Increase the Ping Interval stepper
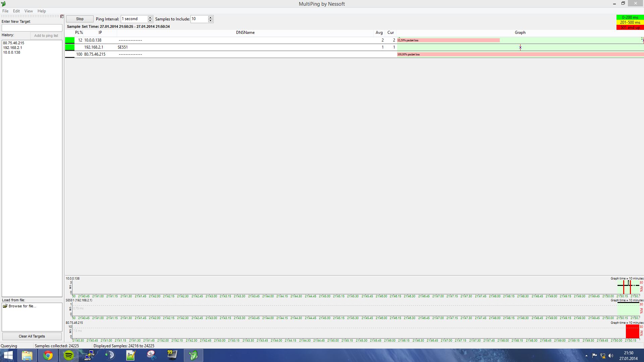 (150, 17)
